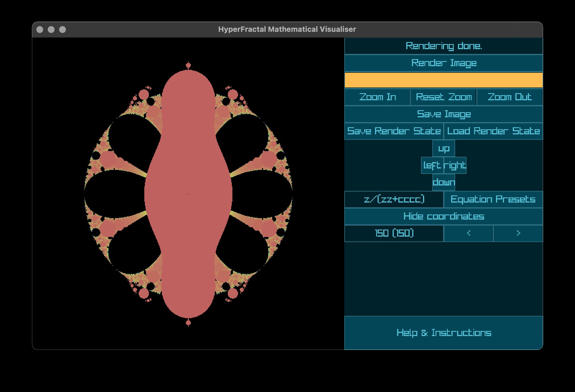Click the center of the fractal image

(188, 194)
